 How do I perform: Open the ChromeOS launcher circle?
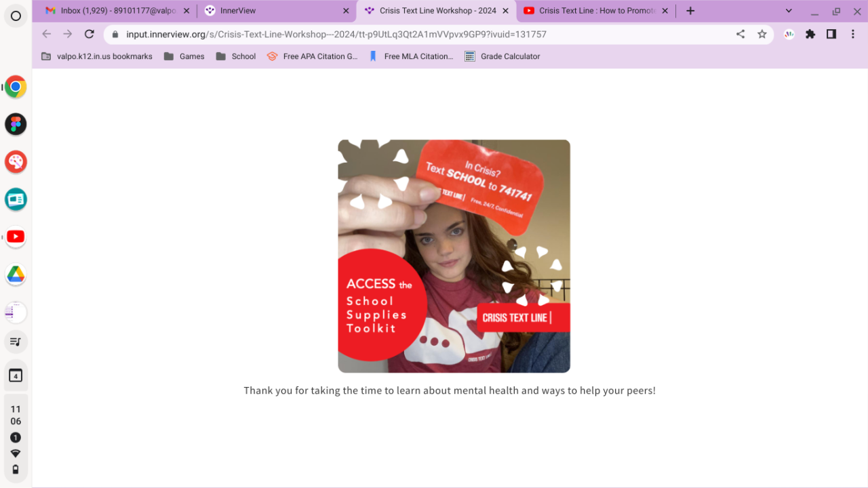(16, 16)
